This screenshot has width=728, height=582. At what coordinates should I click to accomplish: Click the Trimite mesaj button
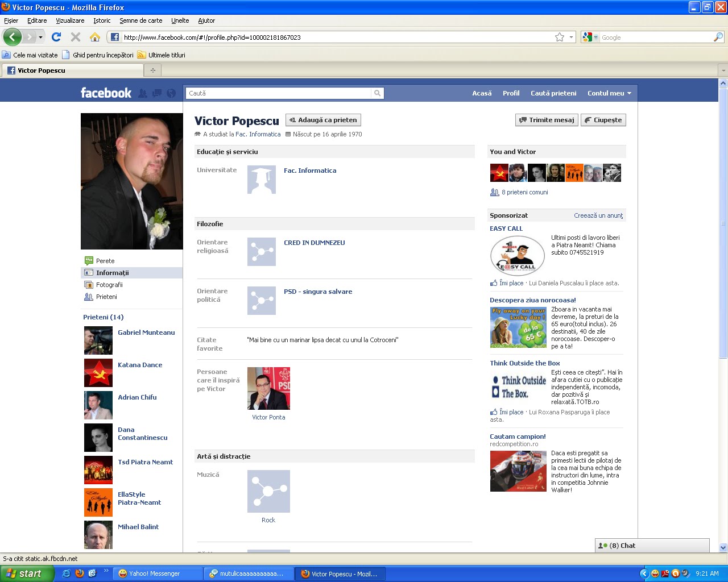point(547,120)
